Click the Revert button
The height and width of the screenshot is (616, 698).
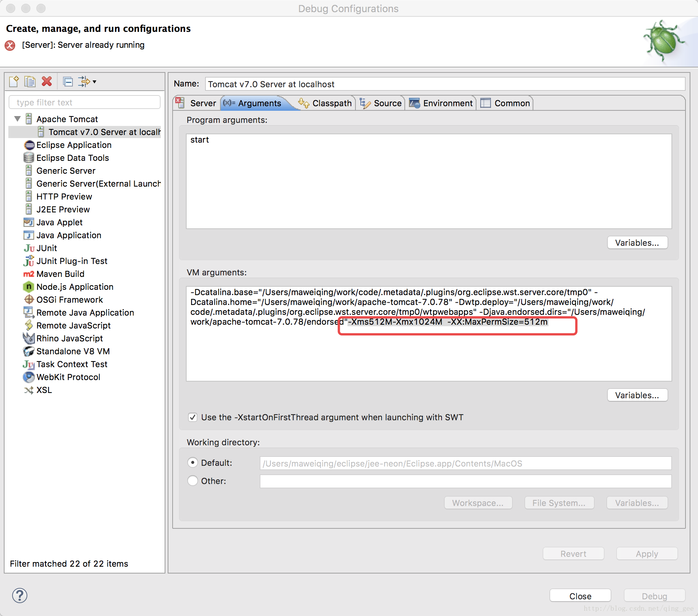[574, 554]
